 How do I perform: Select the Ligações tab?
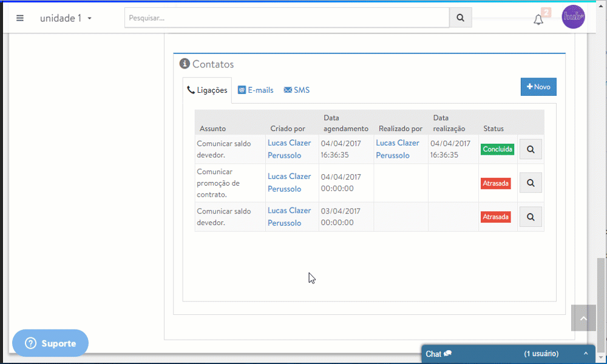point(207,90)
